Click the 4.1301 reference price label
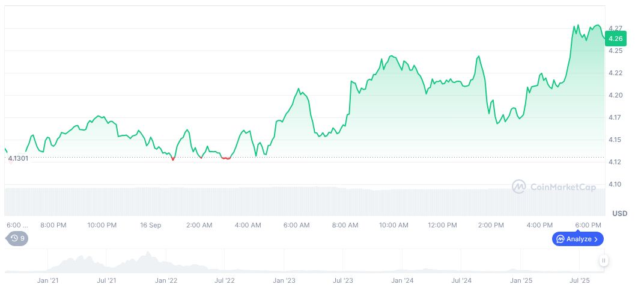This screenshot has height=287, width=644. pyautogui.click(x=18, y=158)
